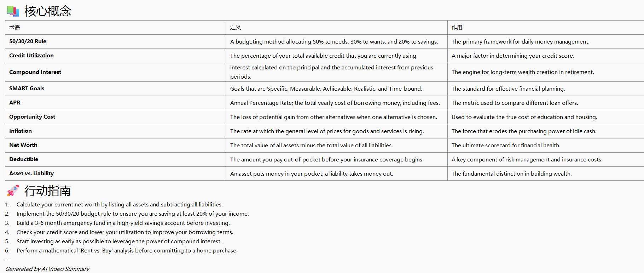Click the rocket emoji beside 行动指南 heading
The width and height of the screenshot is (644, 273).
[13, 191]
